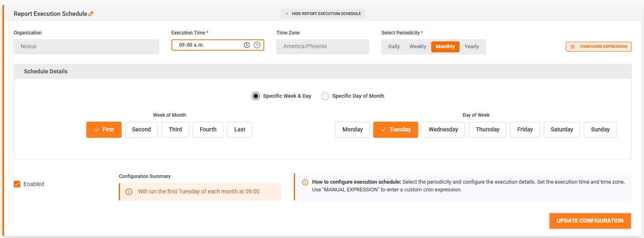Deselect the Tuesday day button

coord(396,130)
